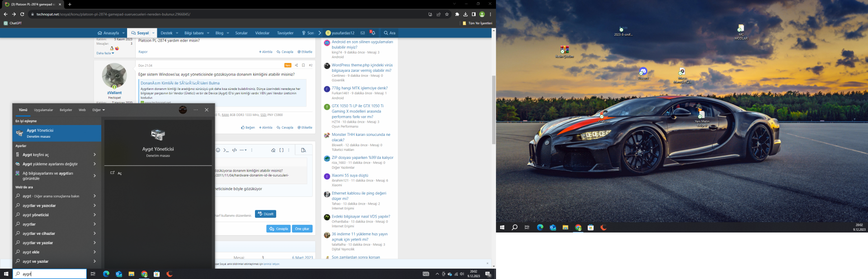868x279 pixels.
Task: Expand the Anasayfa dropdown arrow
Action: [x=123, y=33]
